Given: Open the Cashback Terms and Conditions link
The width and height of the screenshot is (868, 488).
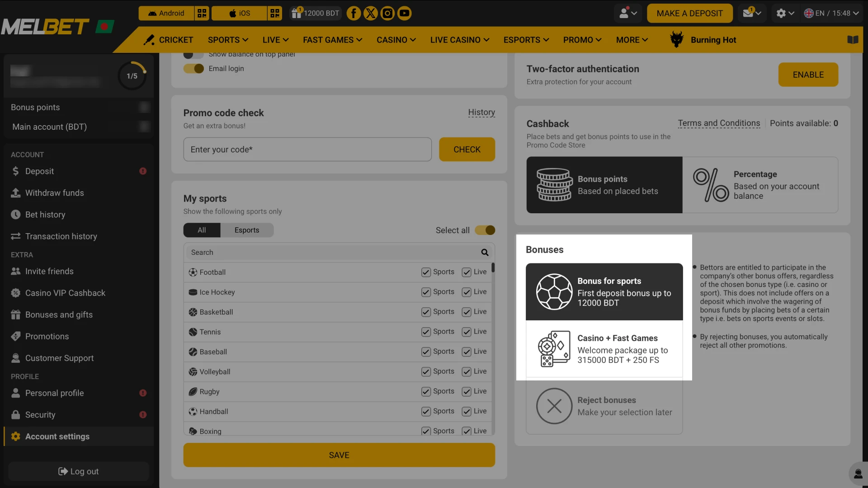Looking at the screenshot, I should [x=719, y=123].
